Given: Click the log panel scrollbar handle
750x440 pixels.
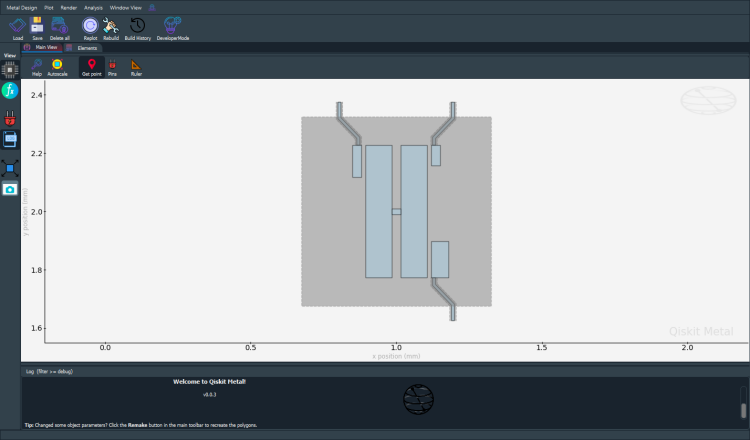Looking at the screenshot, I should pos(743,410).
